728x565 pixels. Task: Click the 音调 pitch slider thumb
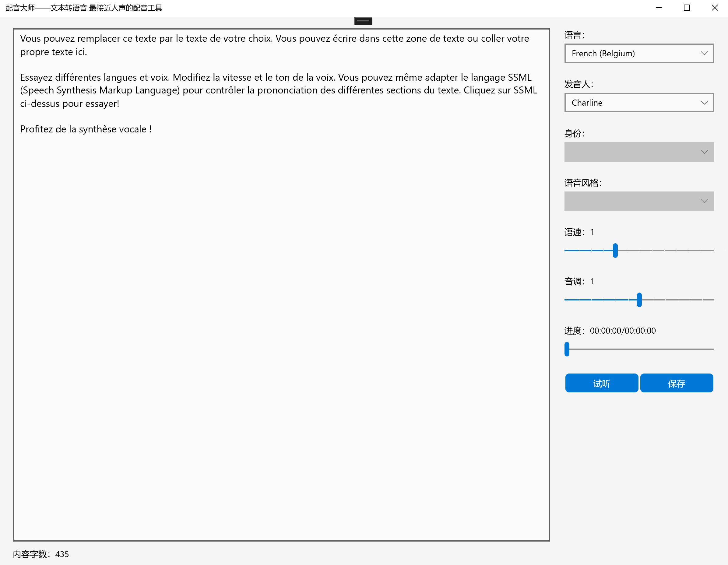click(x=639, y=300)
